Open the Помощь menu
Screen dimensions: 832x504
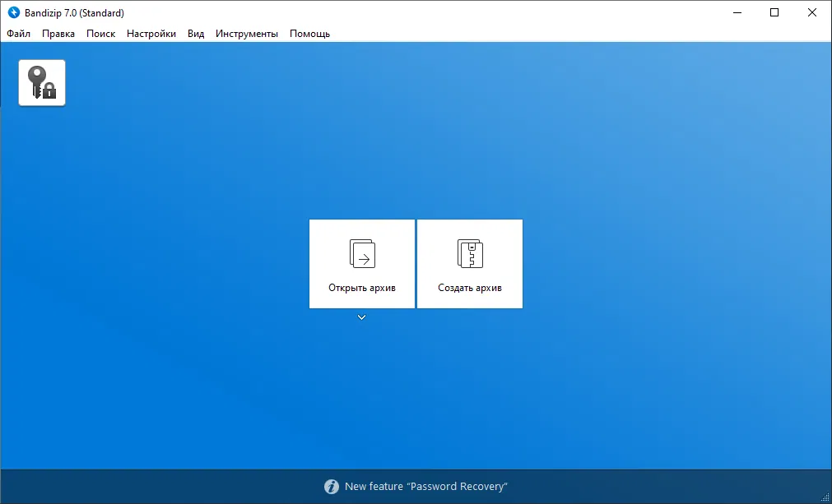point(310,34)
